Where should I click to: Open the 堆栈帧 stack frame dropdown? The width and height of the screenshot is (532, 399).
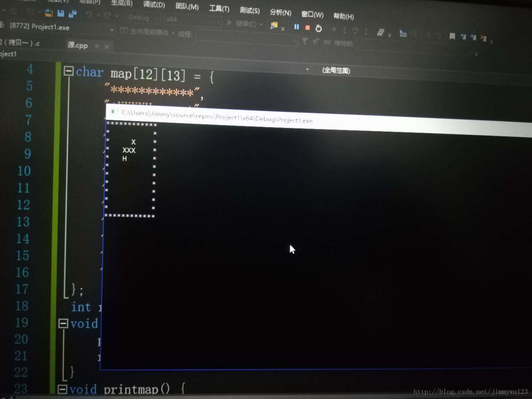[x=417, y=47]
